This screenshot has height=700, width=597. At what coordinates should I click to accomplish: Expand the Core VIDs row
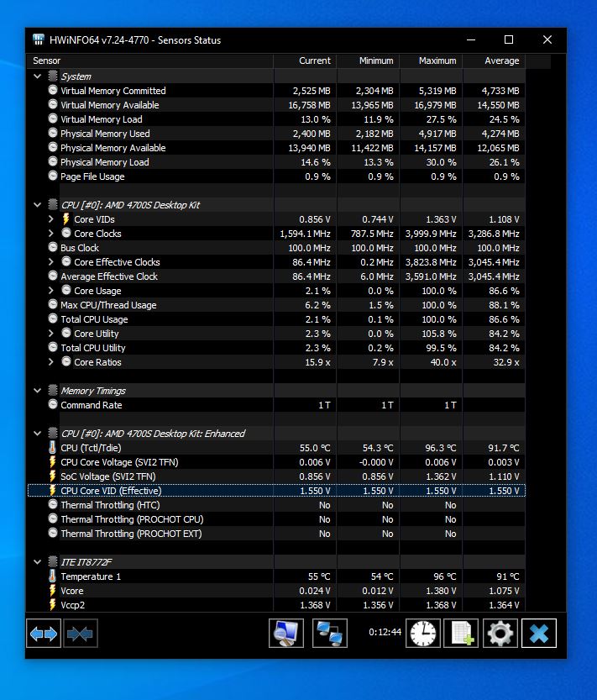[51, 219]
